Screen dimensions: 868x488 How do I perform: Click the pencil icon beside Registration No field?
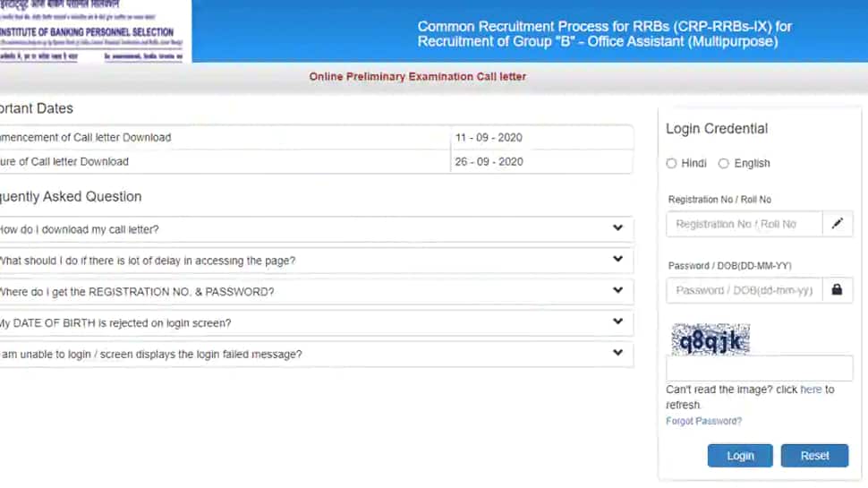838,224
